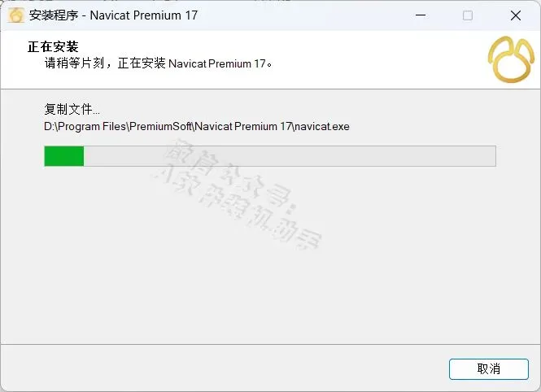Click PremiumSoft folder name in install path

tap(160, 127)
